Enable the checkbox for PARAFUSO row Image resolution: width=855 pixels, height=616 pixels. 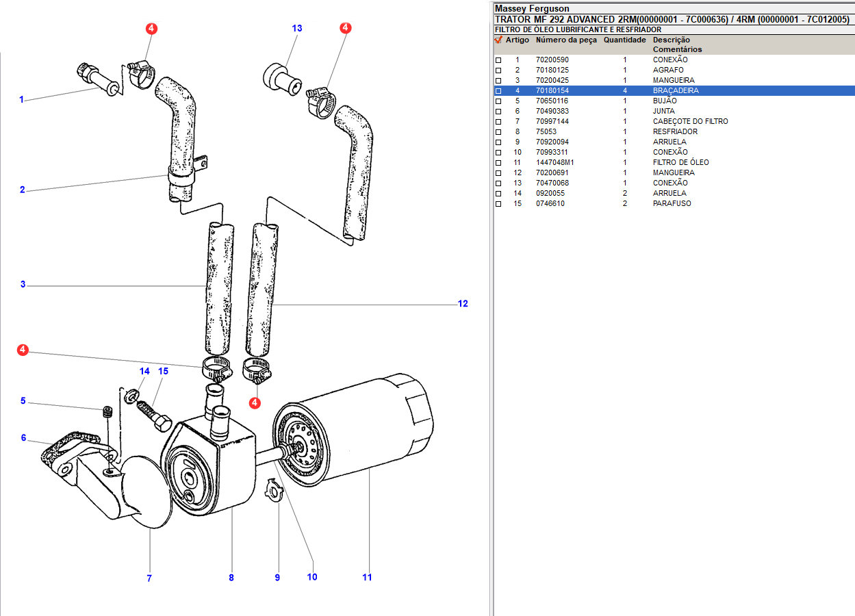pyautogui.click(x=498, y=204)
